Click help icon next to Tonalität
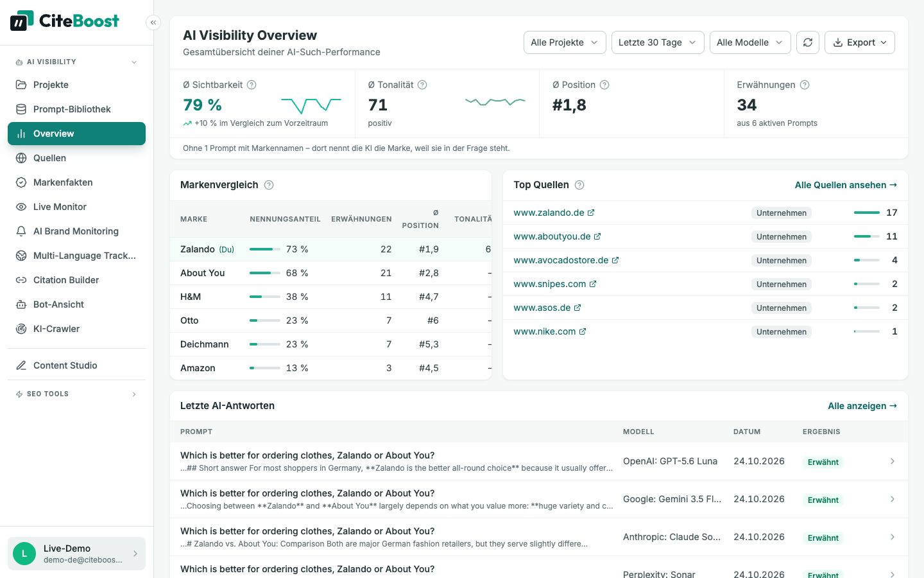Viewport: 924px width, 578px height. [x=422, y=85]
